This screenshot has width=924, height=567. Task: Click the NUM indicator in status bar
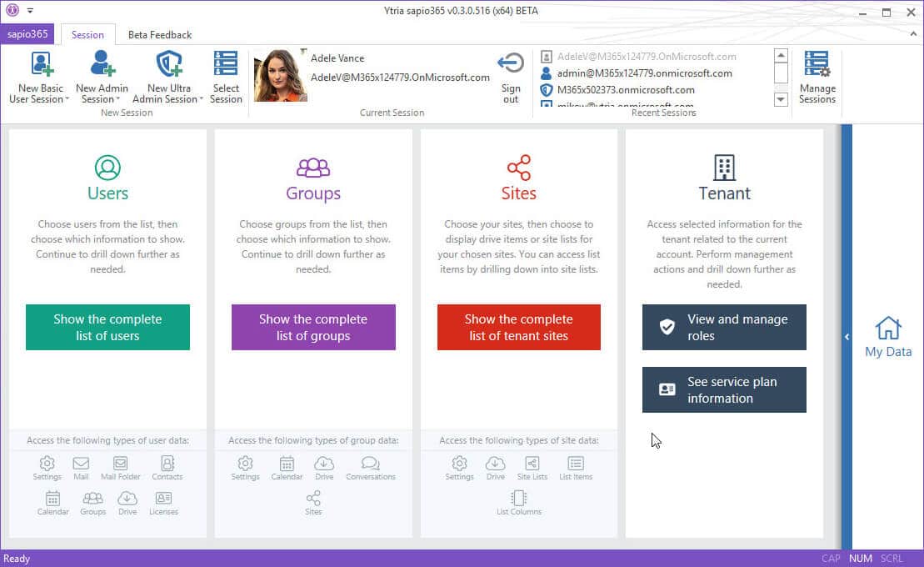click(x=861, y=558)
